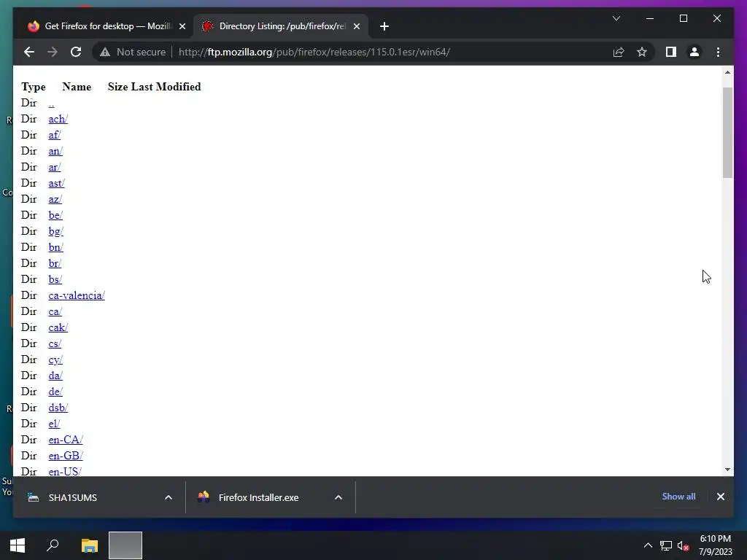Open the an/ directory

point(55,151)
